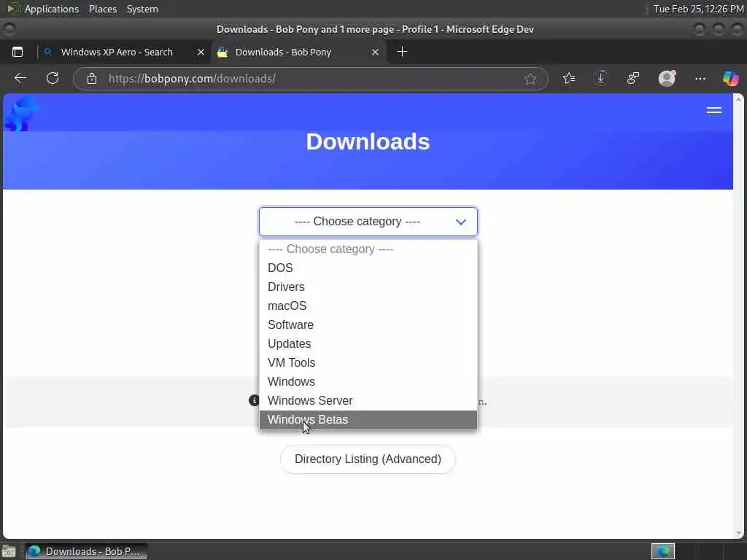
Task: Open the browser Downloads icon
Action: click(x=601, y=78)
